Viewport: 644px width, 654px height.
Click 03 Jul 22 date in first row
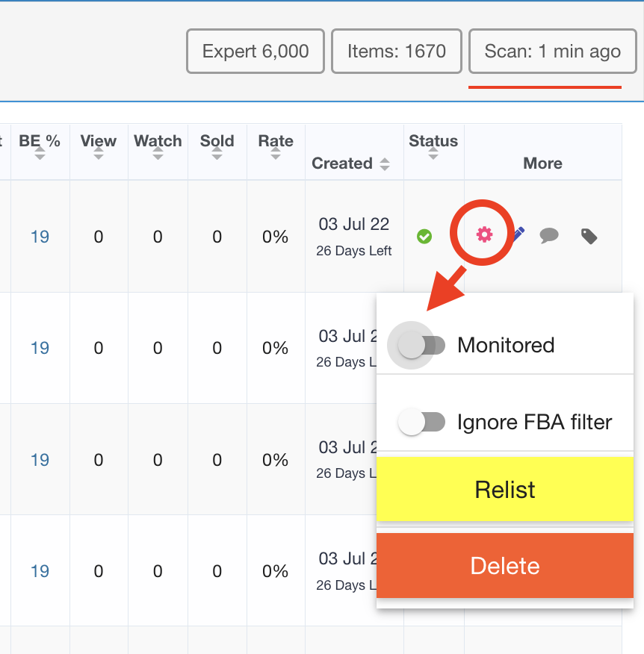[x=354, y=225]
